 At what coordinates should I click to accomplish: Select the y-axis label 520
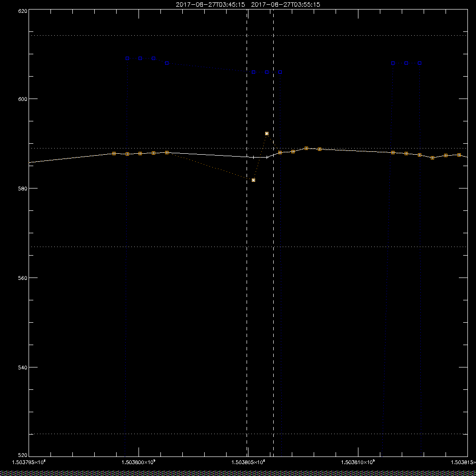(x=23, y=455)
